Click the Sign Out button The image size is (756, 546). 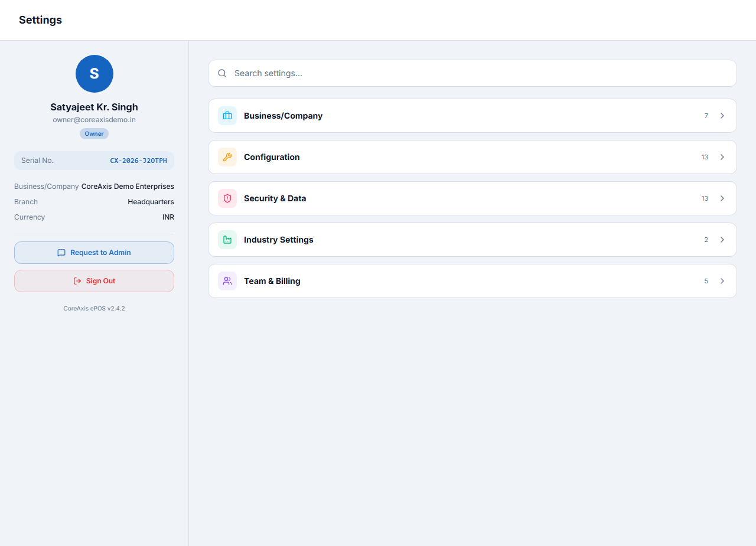(x=94, y=281)
